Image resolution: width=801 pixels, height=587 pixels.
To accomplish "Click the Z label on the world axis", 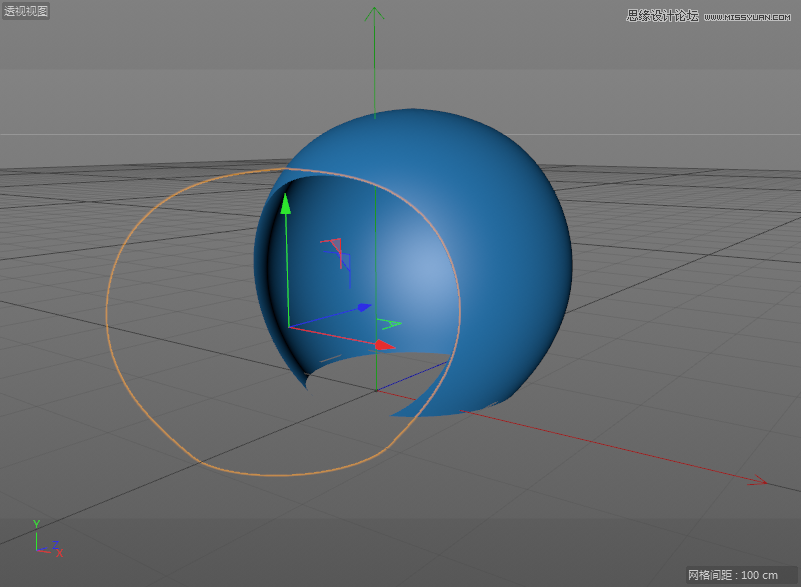I will 55,544.
